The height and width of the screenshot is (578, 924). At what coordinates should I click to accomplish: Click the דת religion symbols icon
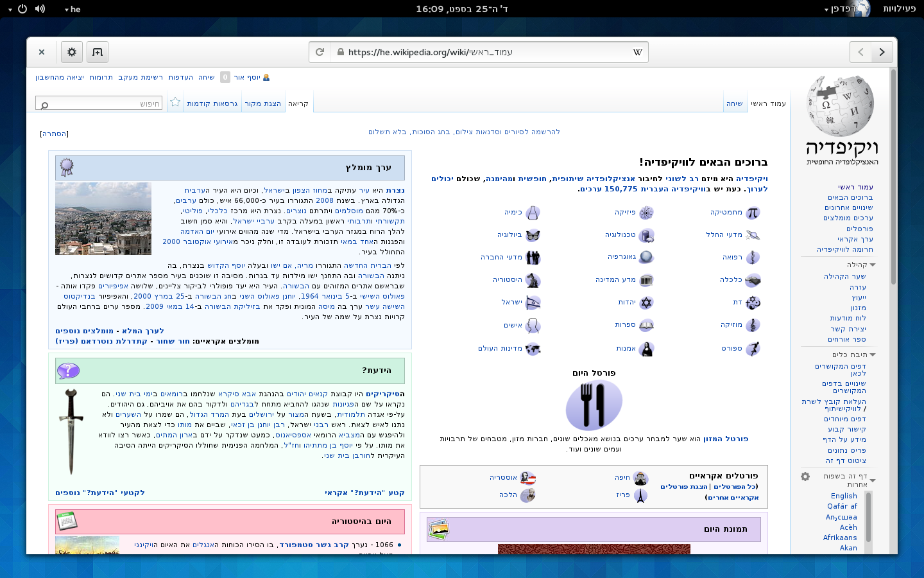(753, 302)
